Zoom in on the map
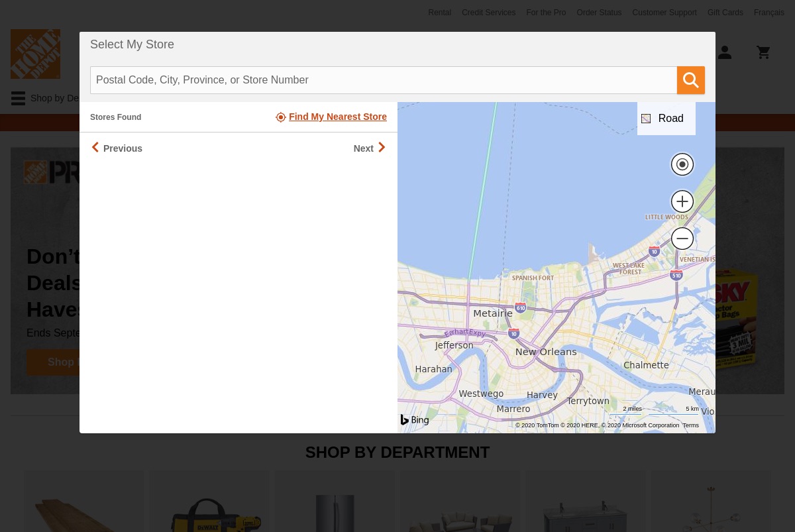Viewport: 795px width, 532px height. pos(682,201)
